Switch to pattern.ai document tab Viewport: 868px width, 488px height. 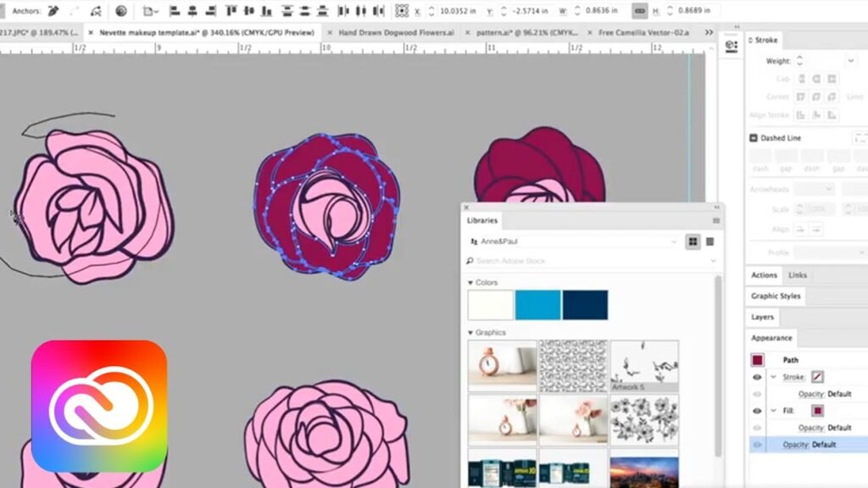coord(527,33)
